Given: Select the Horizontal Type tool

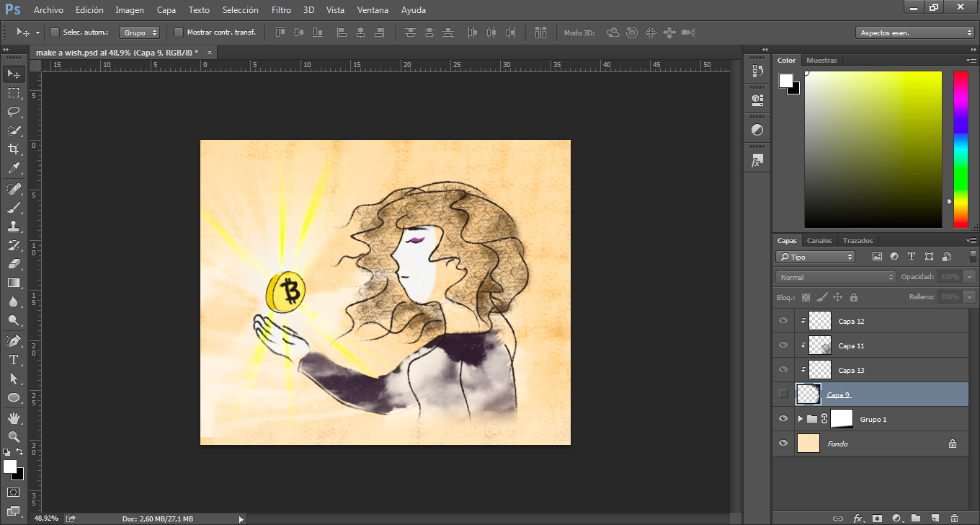Looking at the screenshot, I should tap(14, 359).
